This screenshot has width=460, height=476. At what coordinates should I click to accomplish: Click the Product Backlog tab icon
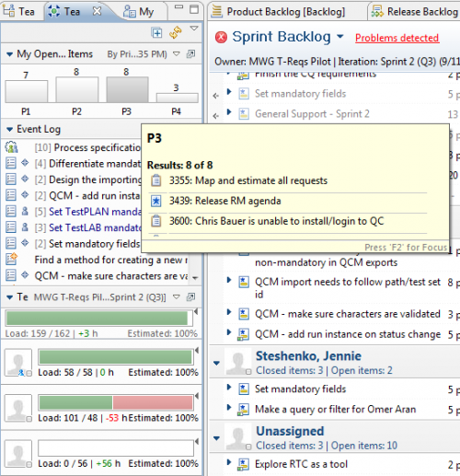217,11
